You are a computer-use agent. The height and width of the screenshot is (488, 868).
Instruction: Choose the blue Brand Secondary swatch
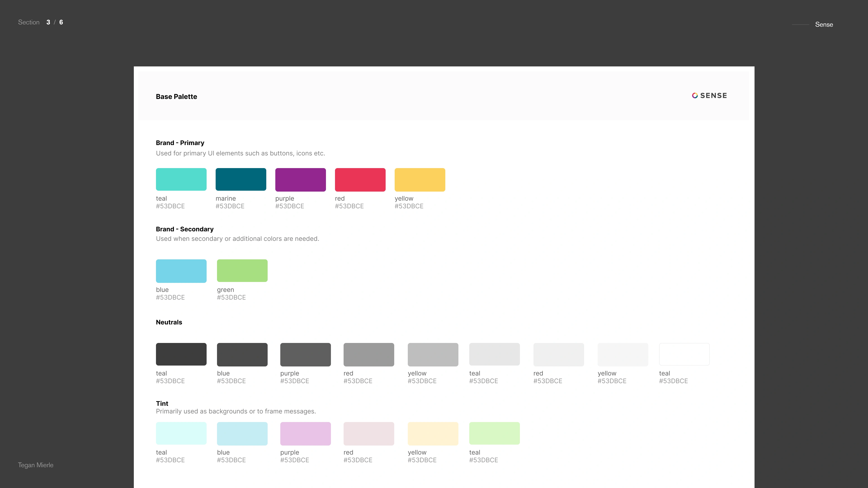(181, 271)
